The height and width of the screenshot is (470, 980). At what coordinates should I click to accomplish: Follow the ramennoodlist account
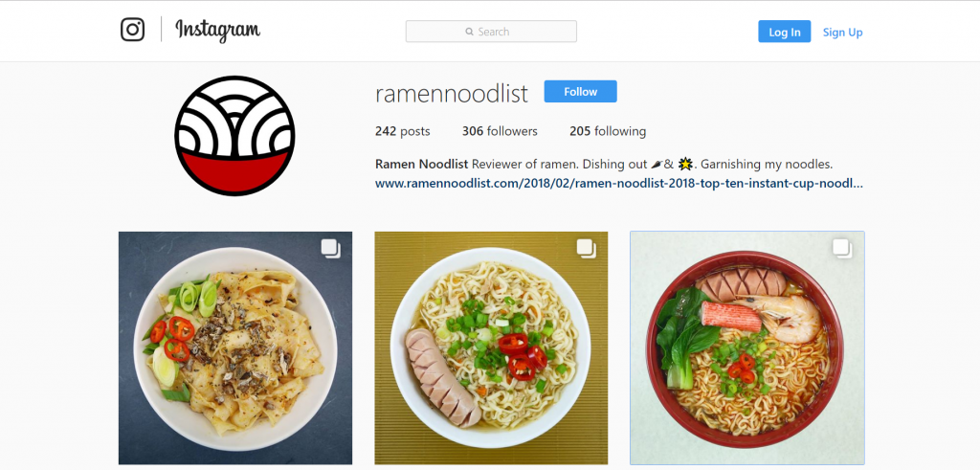point(581,91)
